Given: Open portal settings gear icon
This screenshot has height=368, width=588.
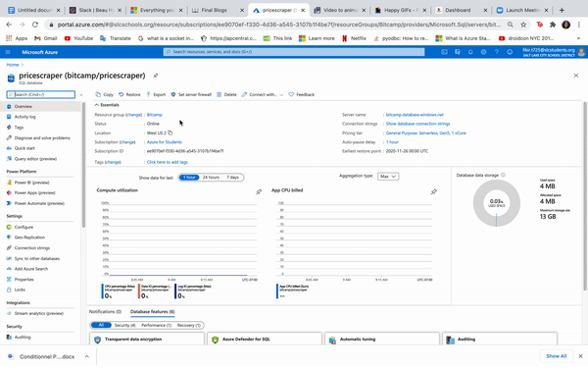Looking at the screenshot, I should (x=483, y=52).
